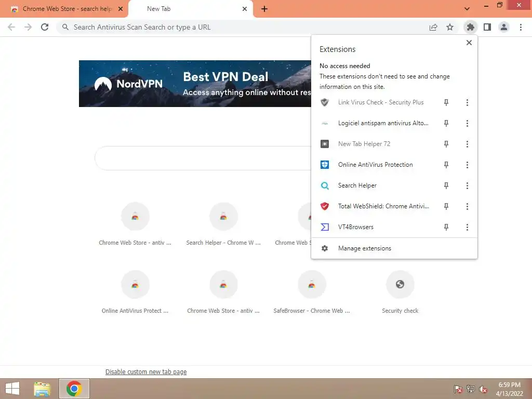Open more options for Search Helper
Image resolution: width=532 pixels, height=399 pixels.
467,185
